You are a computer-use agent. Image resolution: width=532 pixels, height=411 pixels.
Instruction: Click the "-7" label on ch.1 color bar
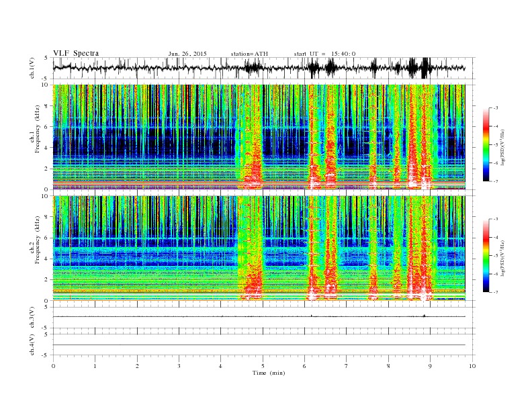496,181
